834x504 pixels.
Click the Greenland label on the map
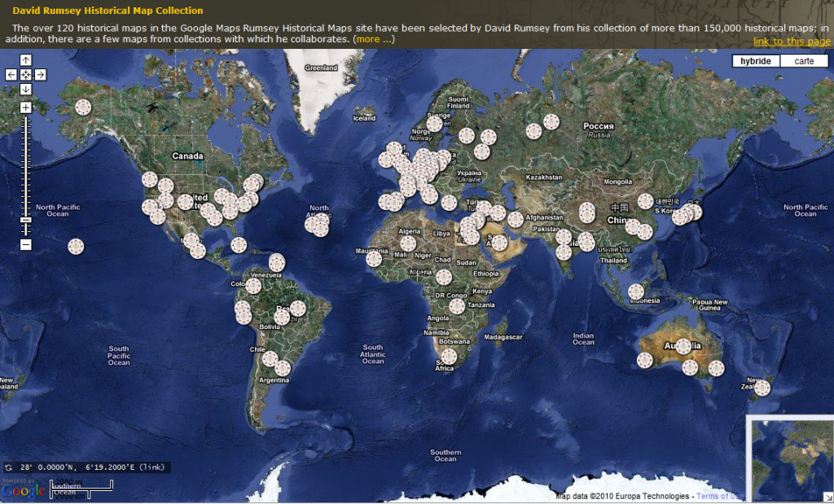[321, 68]
